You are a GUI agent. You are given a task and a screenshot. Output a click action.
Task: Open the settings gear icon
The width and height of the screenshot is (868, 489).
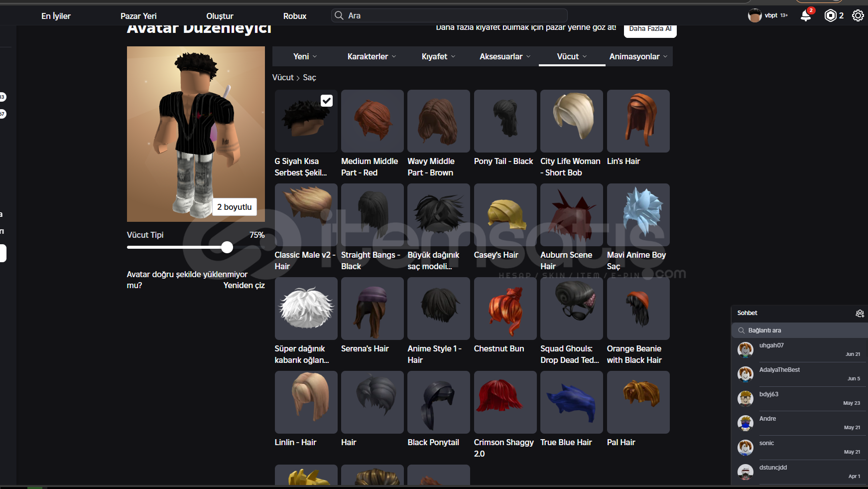[858, 16]
